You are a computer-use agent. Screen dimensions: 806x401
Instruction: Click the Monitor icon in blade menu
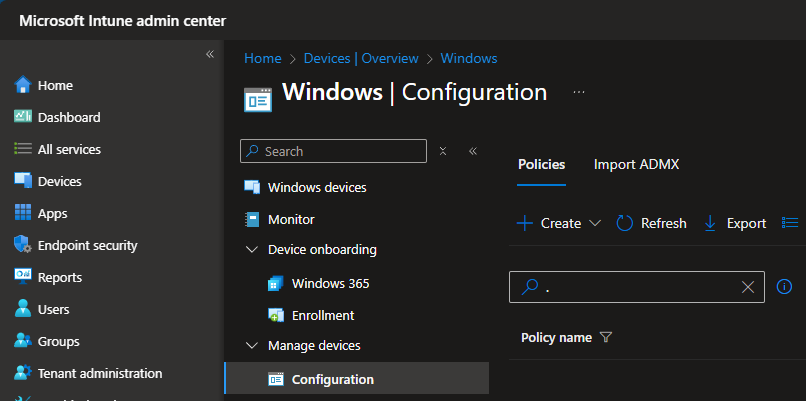tap(252, 220)
